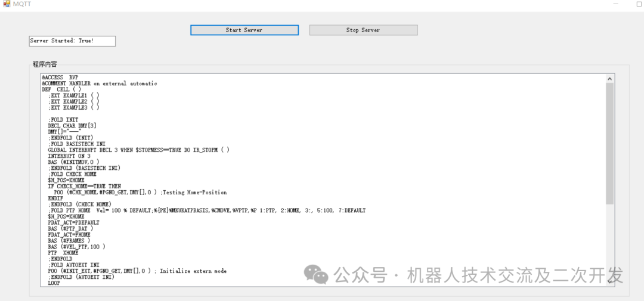Click the 'PTP XHOME' line
This screenshot has height=301, width=644.
63,253
